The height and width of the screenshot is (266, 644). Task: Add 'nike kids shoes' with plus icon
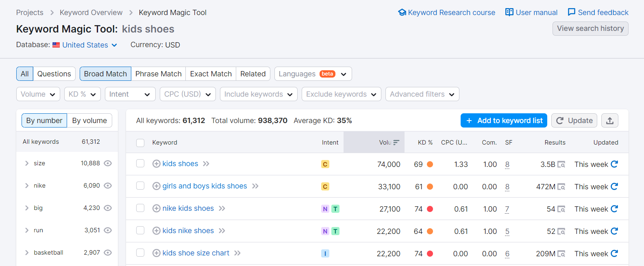156,208
